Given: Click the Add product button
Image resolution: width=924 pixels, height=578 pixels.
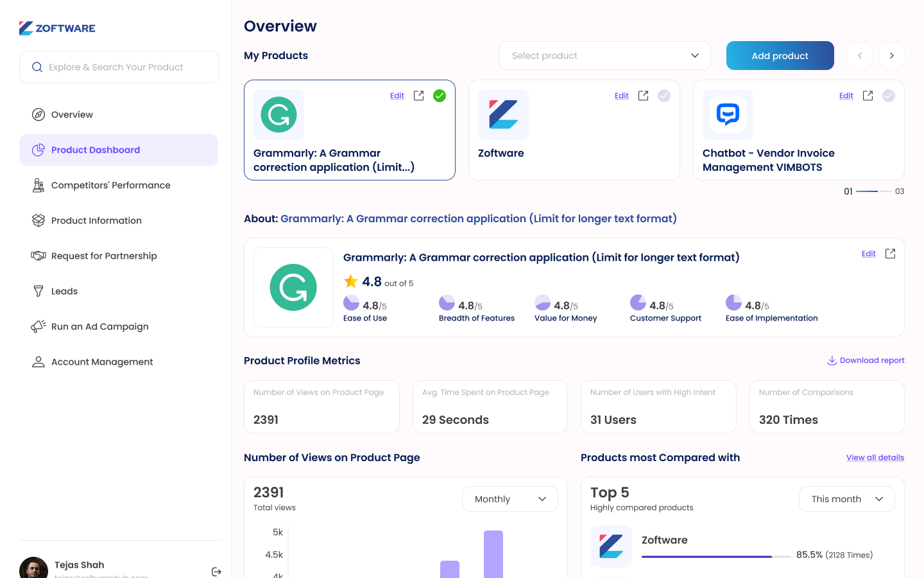Looking at the screenshot, I should pyautogui.click(x=780, y=56).
